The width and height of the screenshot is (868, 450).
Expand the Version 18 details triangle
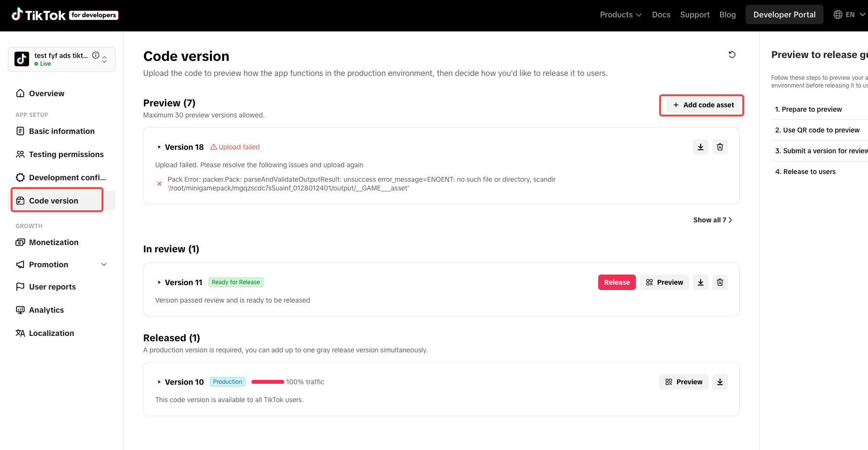[159, 147]
